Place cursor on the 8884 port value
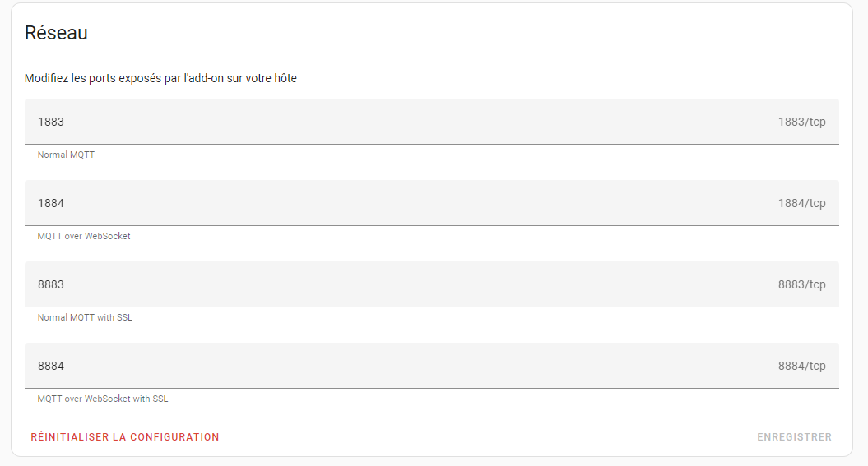Image resolution: width=868 pixels, height=466 pixels. (51, 366)
